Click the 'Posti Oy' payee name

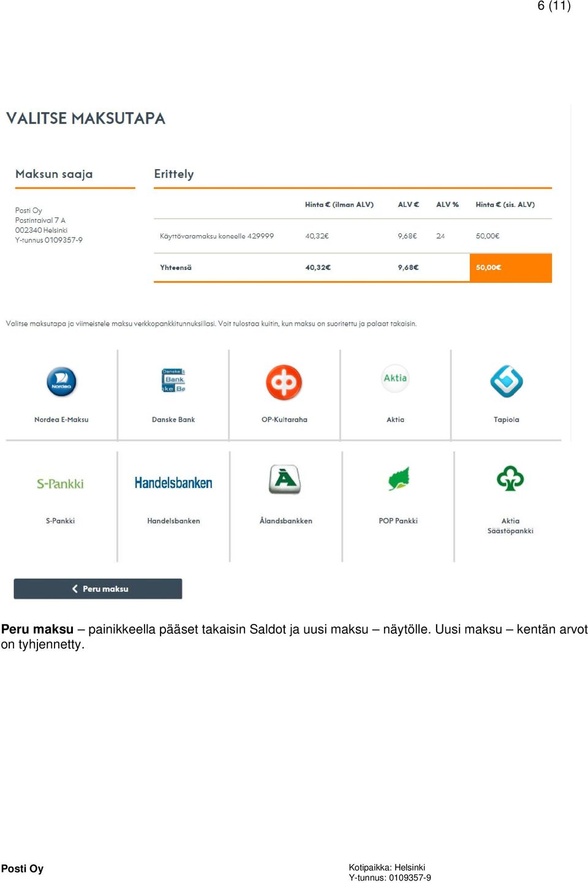point(29,210)
